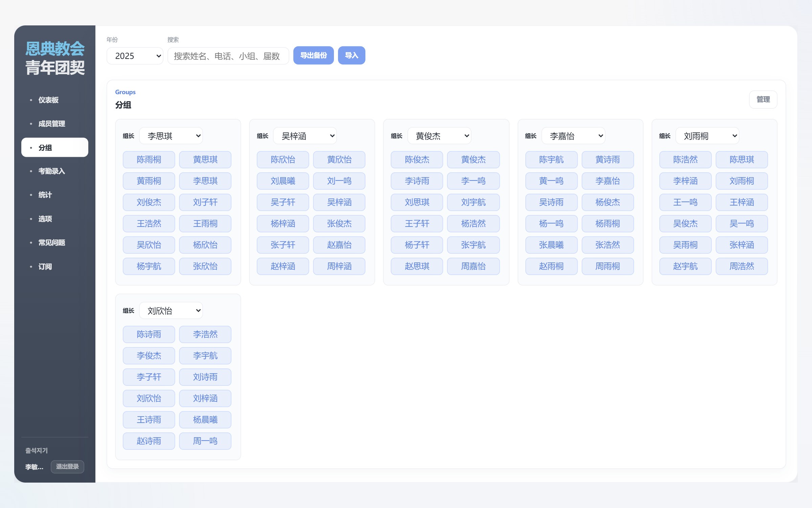Open 统计 in the sidebar

pyautogui.click(x=54, y=195)
